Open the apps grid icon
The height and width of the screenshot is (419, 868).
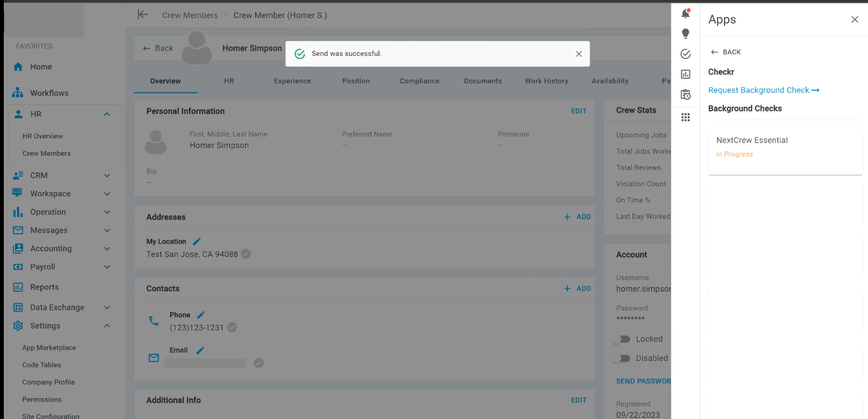pos(686,117)
